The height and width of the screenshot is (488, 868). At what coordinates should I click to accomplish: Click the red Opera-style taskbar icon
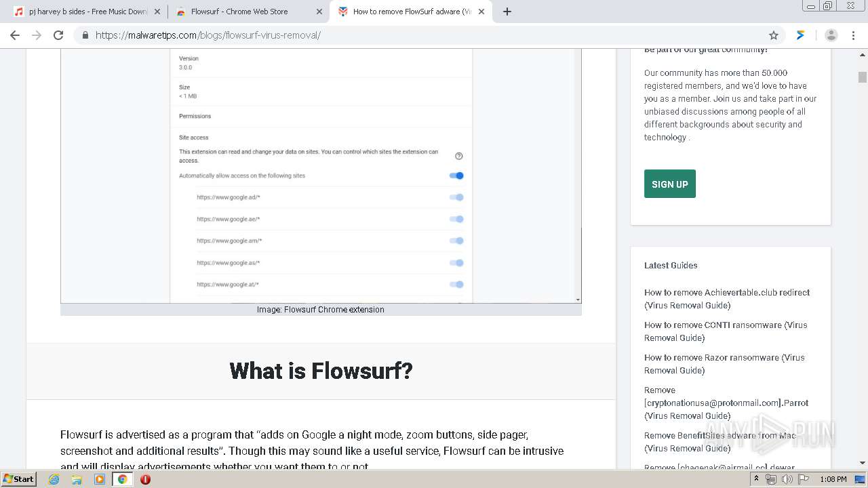(x=145, y=479)
